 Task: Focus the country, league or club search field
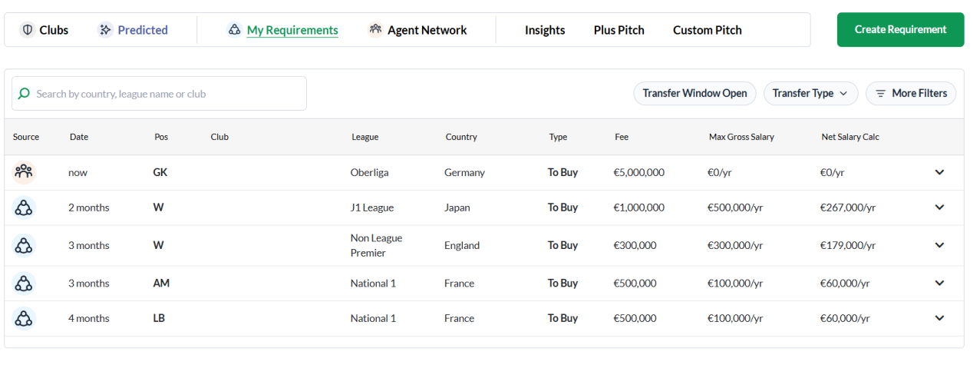[x=159, y=93]
